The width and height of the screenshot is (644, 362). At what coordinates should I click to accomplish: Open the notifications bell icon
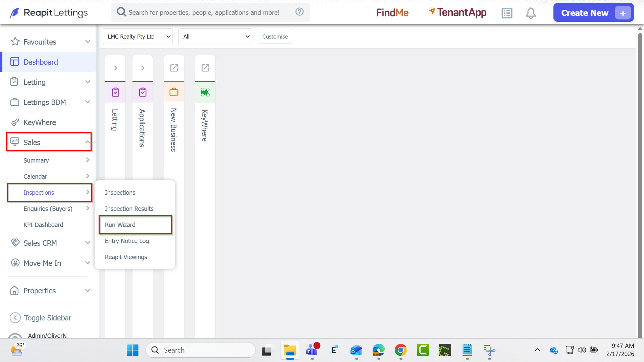click(531, 13)
